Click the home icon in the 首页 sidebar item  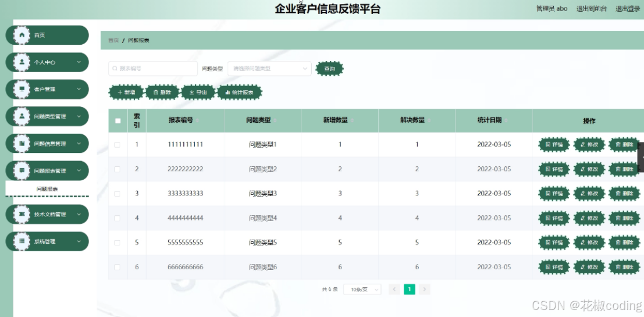pyautogui.click(x=22, y=35)
